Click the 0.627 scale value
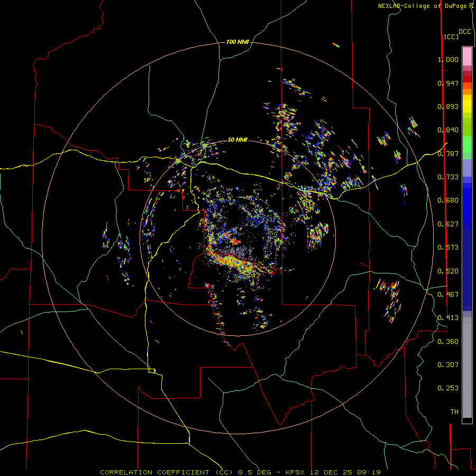 [448, 224]
